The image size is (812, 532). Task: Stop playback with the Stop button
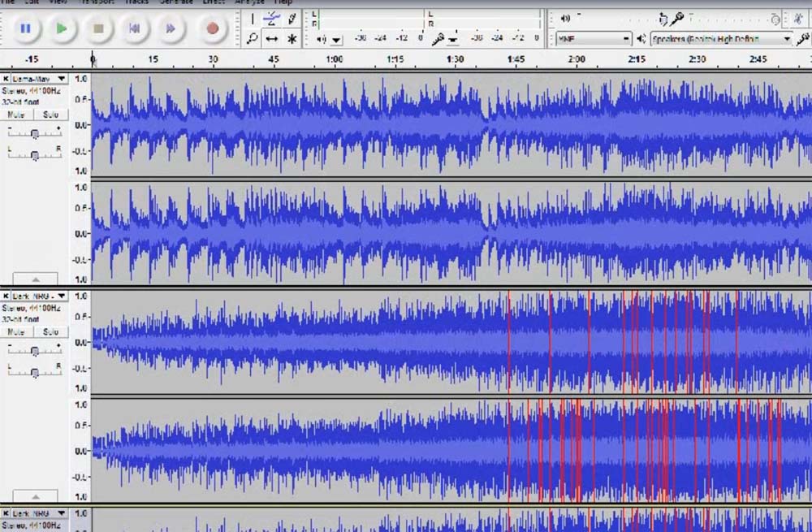pyautogui.click(x=98, y=28)
